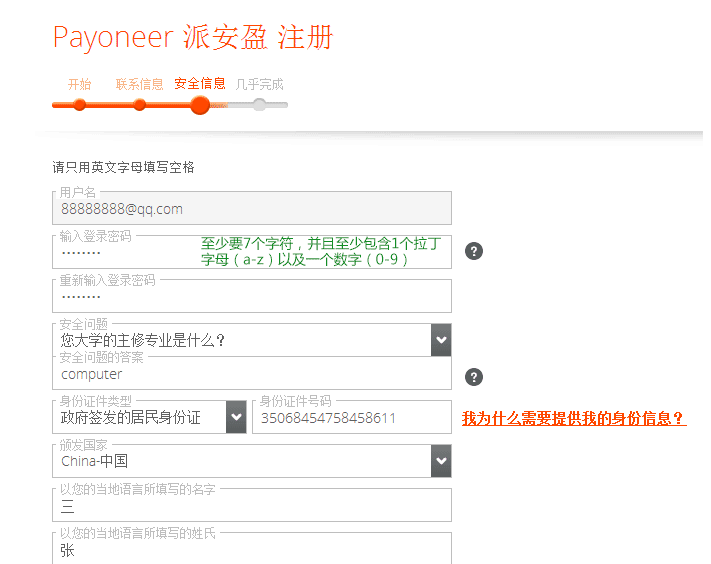Click the 开始 progress bar dot
Viewport: 711px width, 564px height.
[80, 105]
